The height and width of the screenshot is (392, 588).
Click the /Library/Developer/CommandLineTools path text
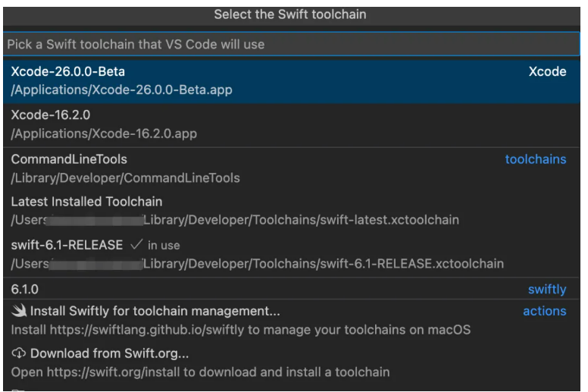(x=125, y=178)
